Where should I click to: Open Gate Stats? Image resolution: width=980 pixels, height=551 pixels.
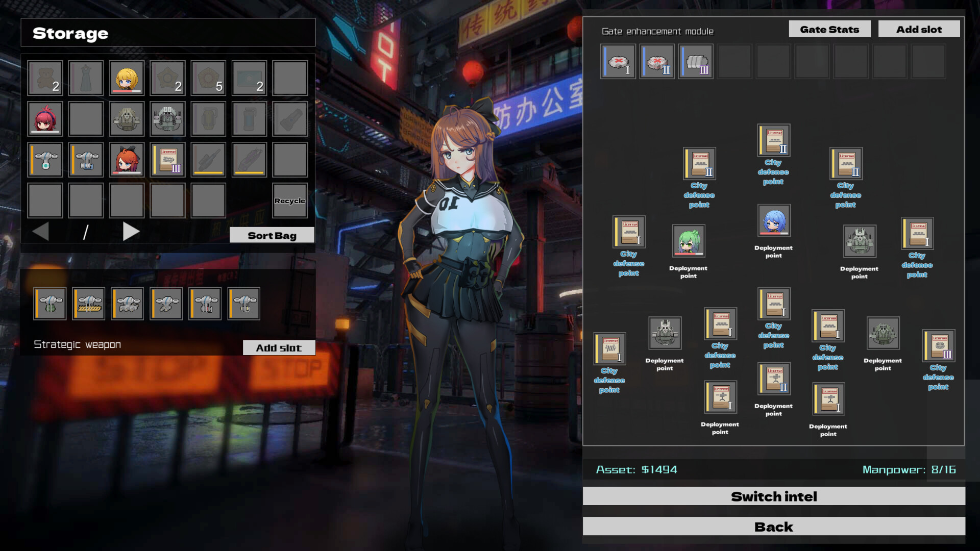coord(829,29)
